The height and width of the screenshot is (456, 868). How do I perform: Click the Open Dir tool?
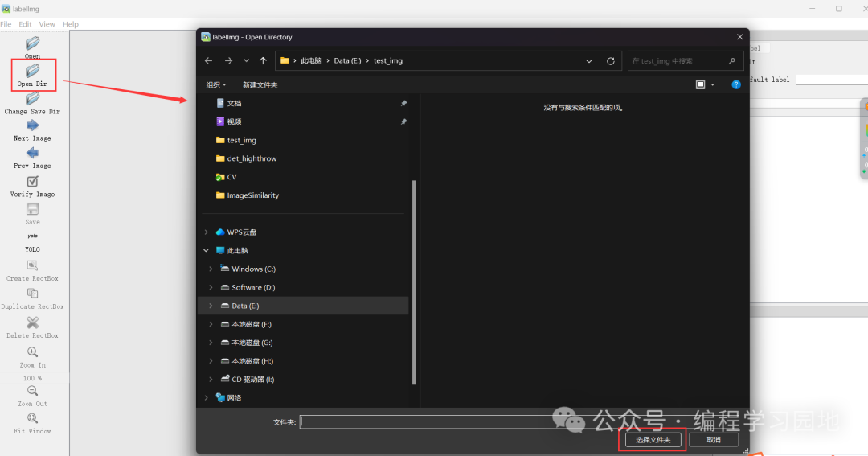[x=33, y=76]
